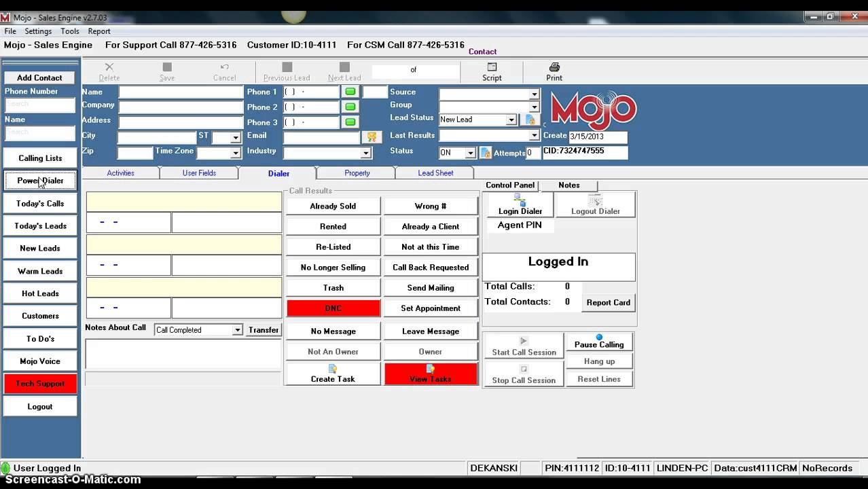868x489 pixels.
Task: Click the Login Dialer button
Action: (520, 204)
